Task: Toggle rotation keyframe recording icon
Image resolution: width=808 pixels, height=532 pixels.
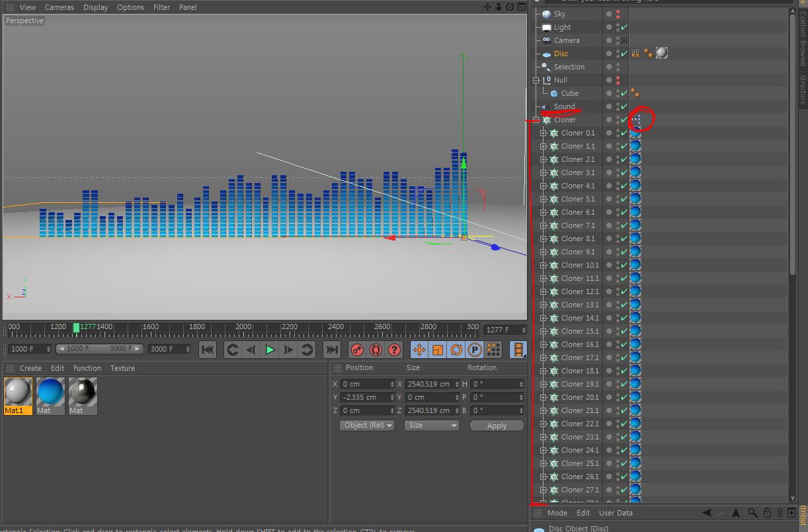Action: [x=456, y=350]
